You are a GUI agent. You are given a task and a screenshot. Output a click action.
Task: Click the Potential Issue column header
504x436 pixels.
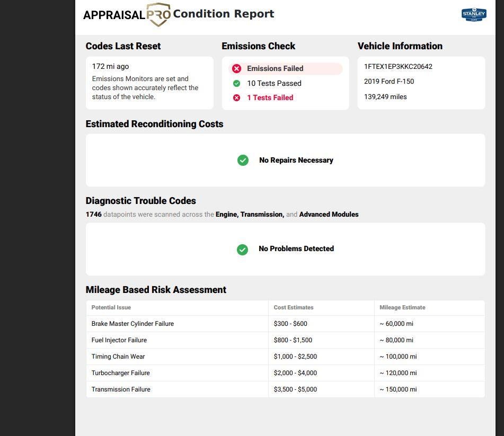tap(111, 307)
